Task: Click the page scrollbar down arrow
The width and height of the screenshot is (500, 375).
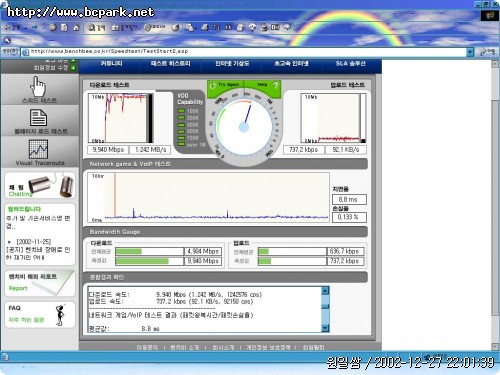Action: point(495,347)
